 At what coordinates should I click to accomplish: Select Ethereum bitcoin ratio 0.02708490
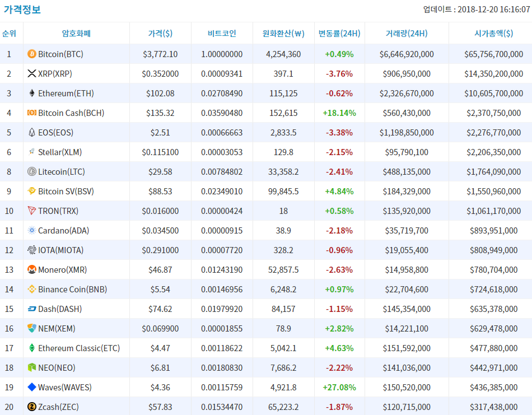click(x=222, y=94)
